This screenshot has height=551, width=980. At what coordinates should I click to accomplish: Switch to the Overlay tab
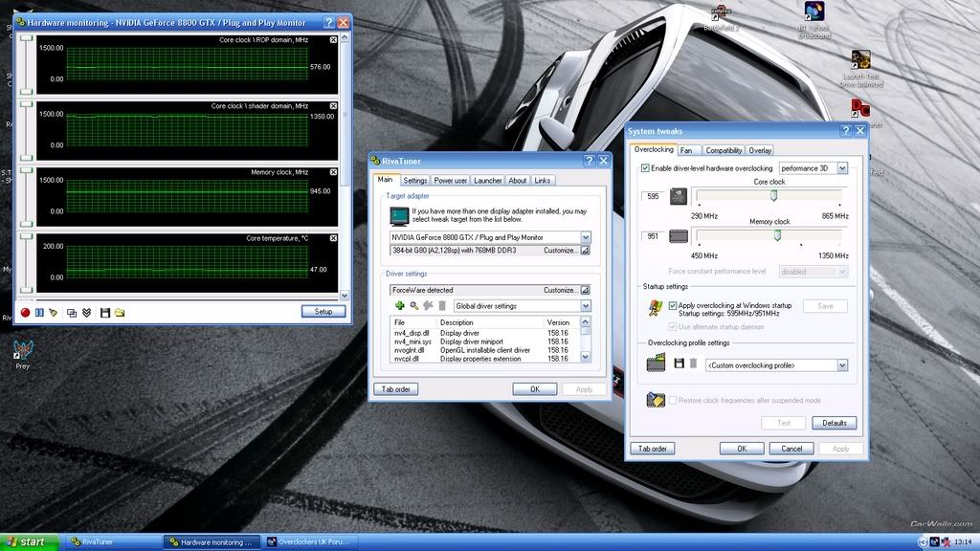[x=760, y=150]
